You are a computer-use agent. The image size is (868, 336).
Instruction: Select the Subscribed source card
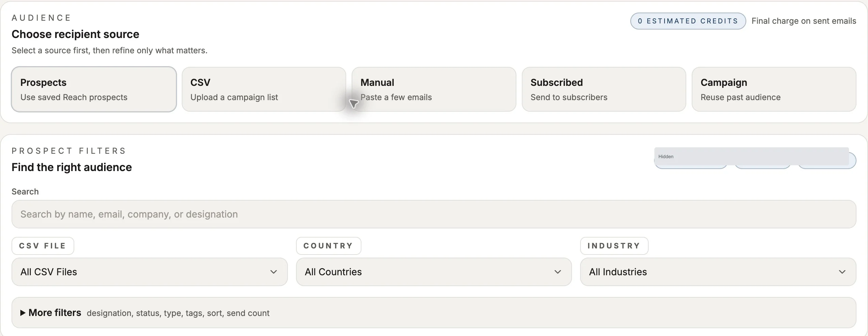point(604,89)
